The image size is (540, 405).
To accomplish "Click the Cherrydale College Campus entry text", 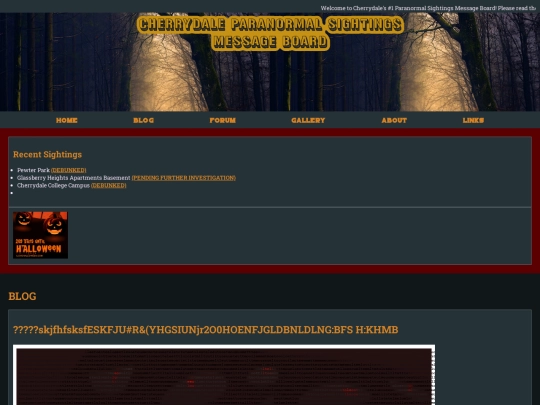I will click(53, 185).
